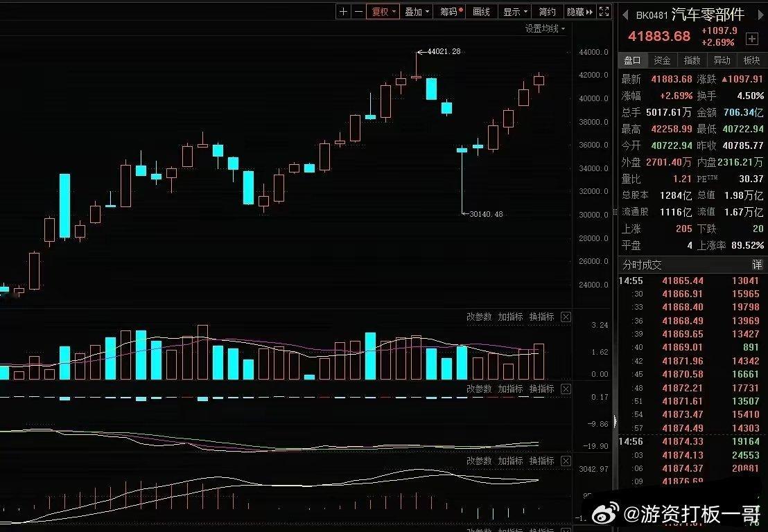Screen dimensions: 768x532
Task: Go to previous sector with left arrow
Action: [625, 15]
